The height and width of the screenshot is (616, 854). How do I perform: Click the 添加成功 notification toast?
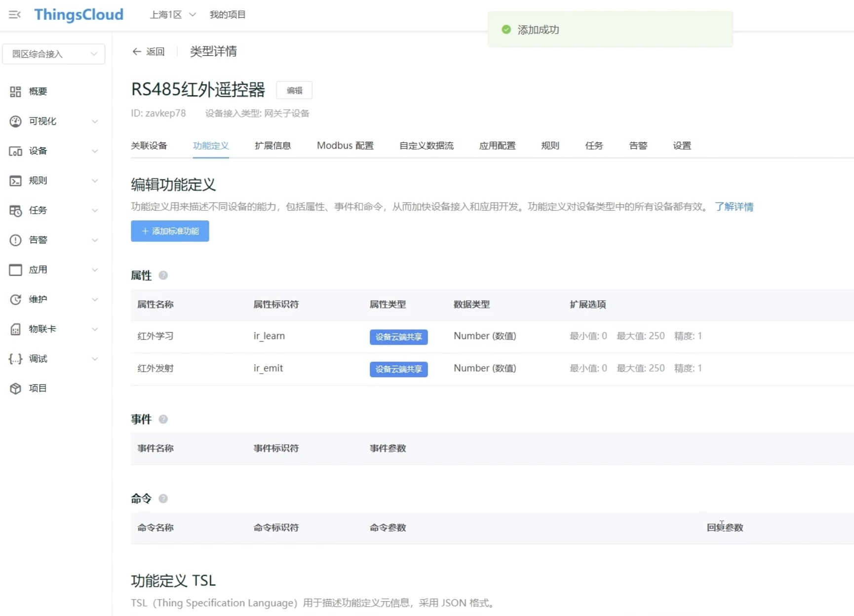[610, 30]
